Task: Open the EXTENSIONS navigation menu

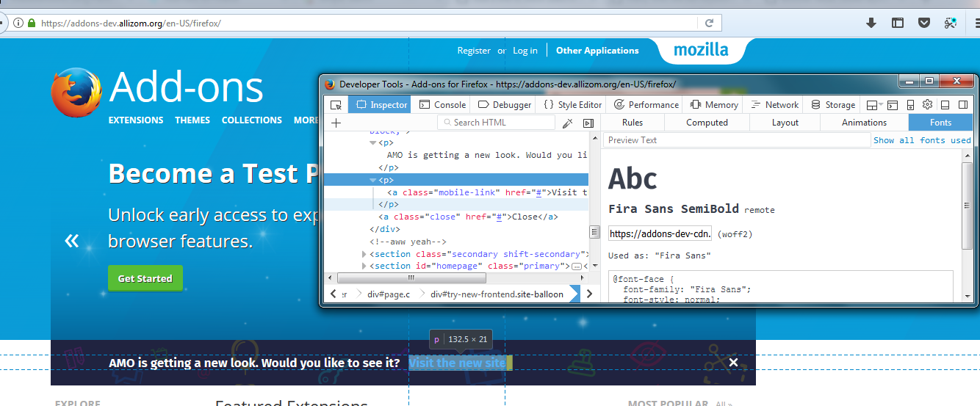Action: 136,120
